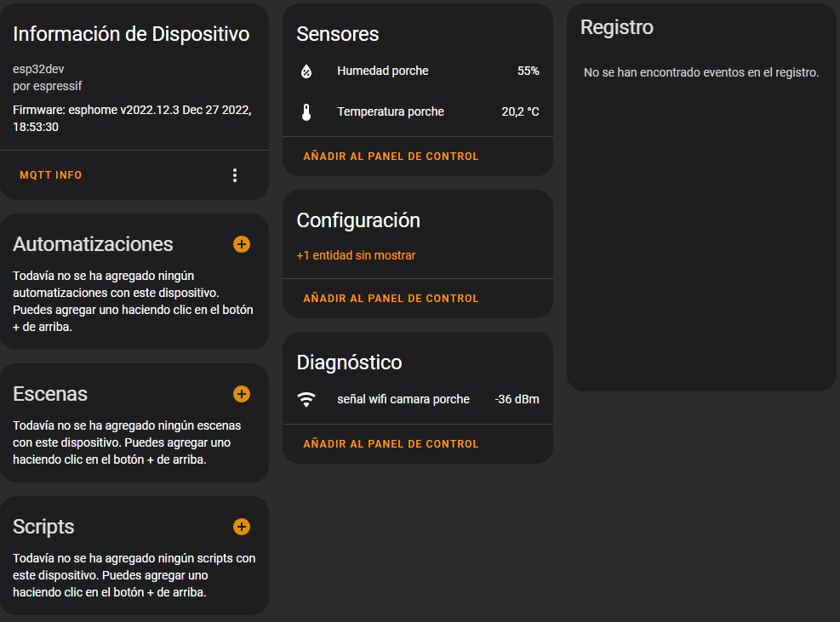
Task: Open the three-dot device menu
Action: (x=235, y=175)
